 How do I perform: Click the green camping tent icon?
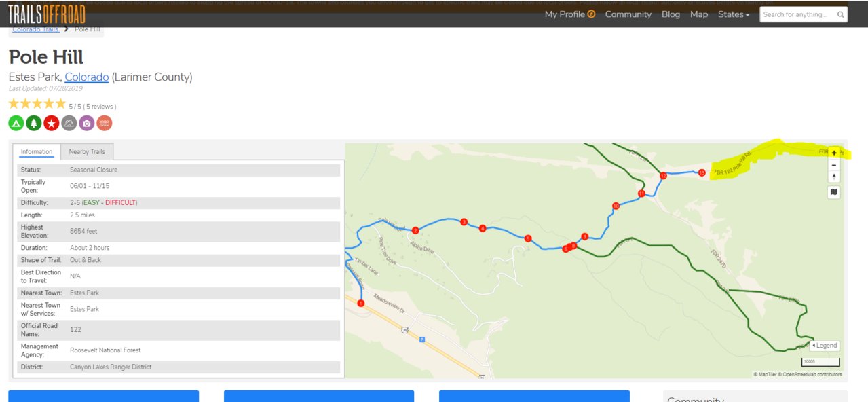click(x=16, y=123)
